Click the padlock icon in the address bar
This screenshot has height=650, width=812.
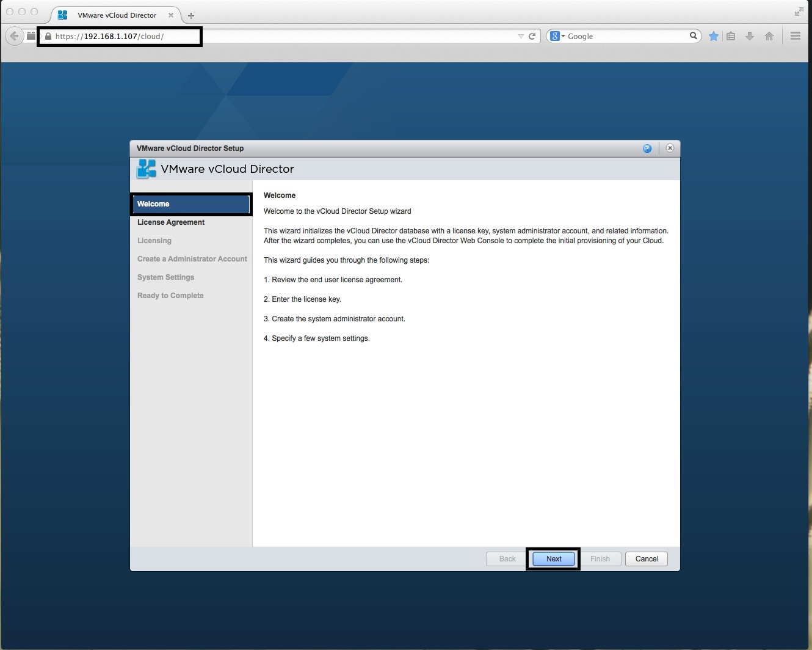[x=47, y=36]
